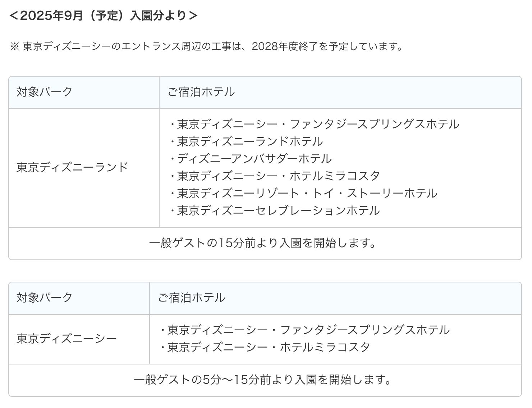This screenshot has height=408, width=532.
Task: Select the 東京ディズニーシー park cell
Action: click(x=66, y=339)
